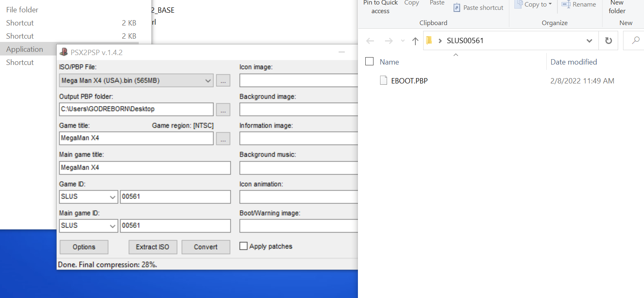The height and width of the screenshot is (298, 644).
Task: Expand the breadcrumb chevron before SLUS00561
Action: (440, 41)
